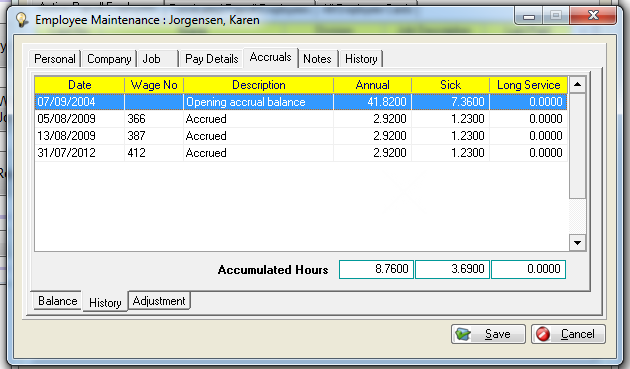
Task: Click 'Opening accrual balance' description
Action: (x=258, y=102)
